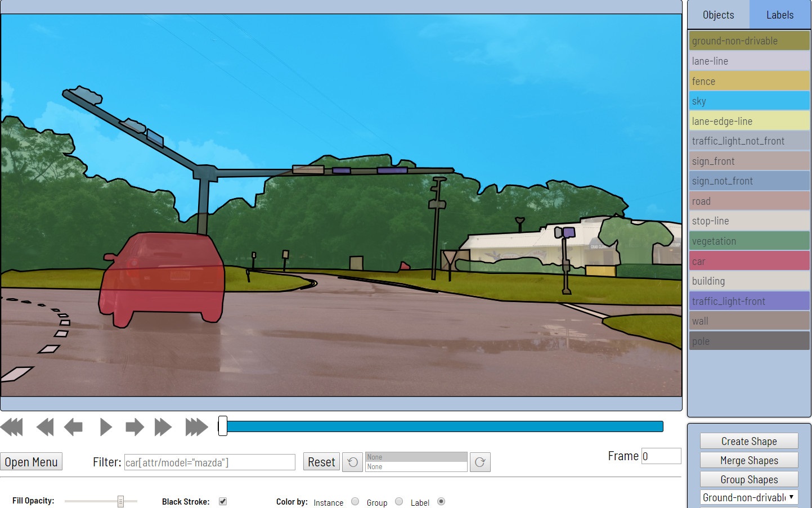The height and width of the screenshot is (508, 812).
Task: Open the lower None selector
Action: (416, 466)
